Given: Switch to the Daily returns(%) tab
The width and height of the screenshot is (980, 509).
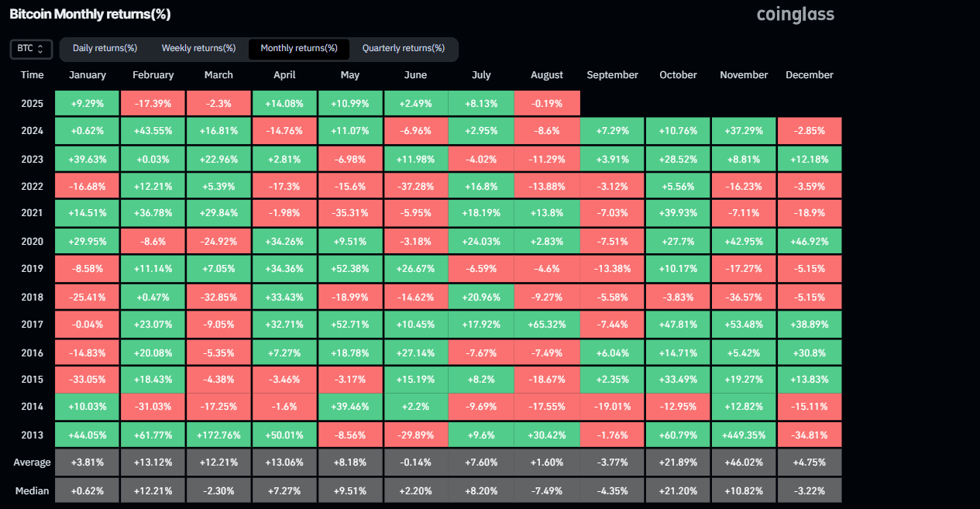Looking at the screenshot, I should pyautogui.click(x=105, y=48).
